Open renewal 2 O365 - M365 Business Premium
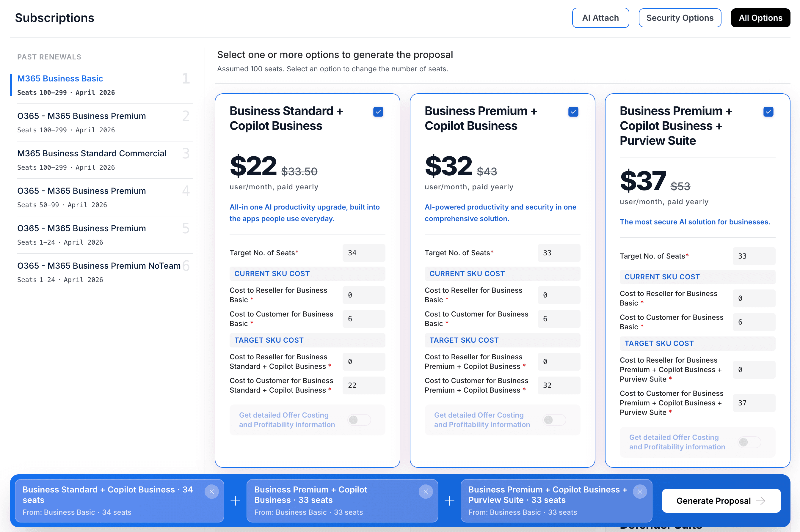800x532 pixels. [105, 122]
